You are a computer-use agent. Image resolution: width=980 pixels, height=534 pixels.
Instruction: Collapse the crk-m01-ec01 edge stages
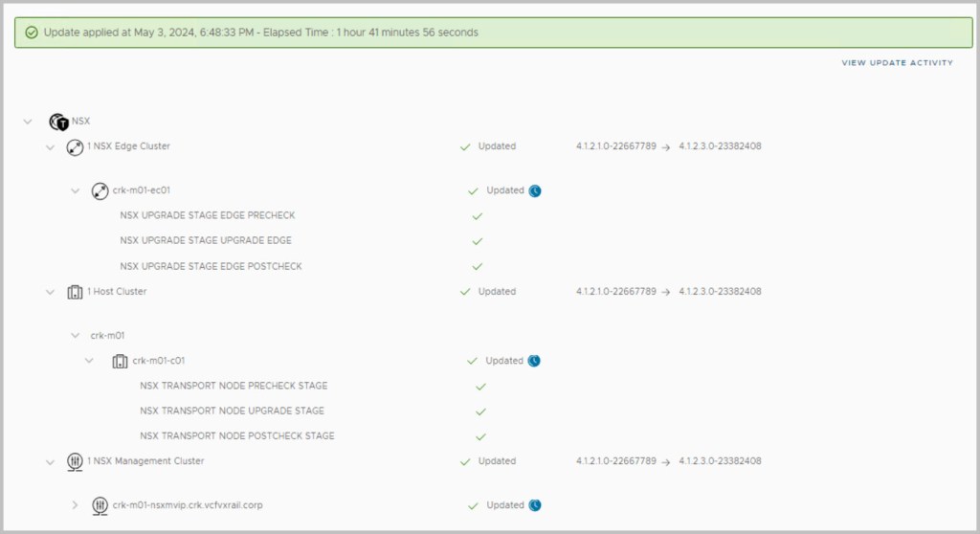pyautogui.click(x=76, y=191)
